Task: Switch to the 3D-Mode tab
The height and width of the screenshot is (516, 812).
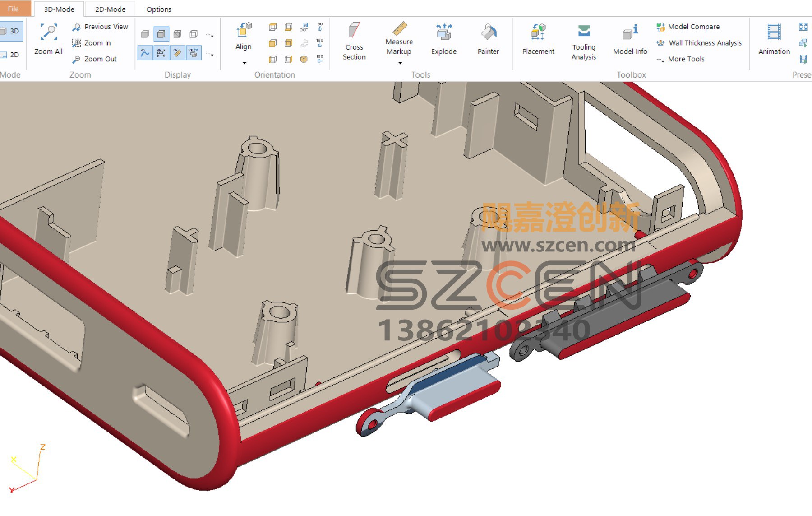Action: point(59,9)
